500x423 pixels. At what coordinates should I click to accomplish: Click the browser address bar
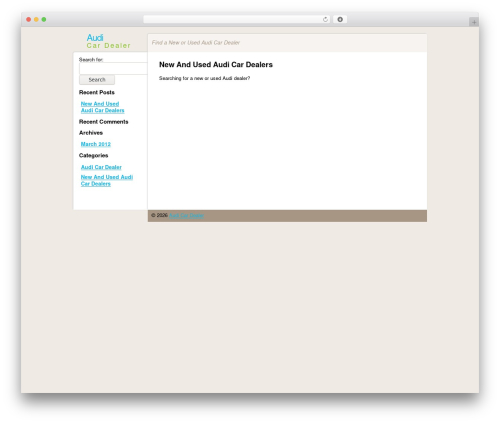tap(237, 19)
